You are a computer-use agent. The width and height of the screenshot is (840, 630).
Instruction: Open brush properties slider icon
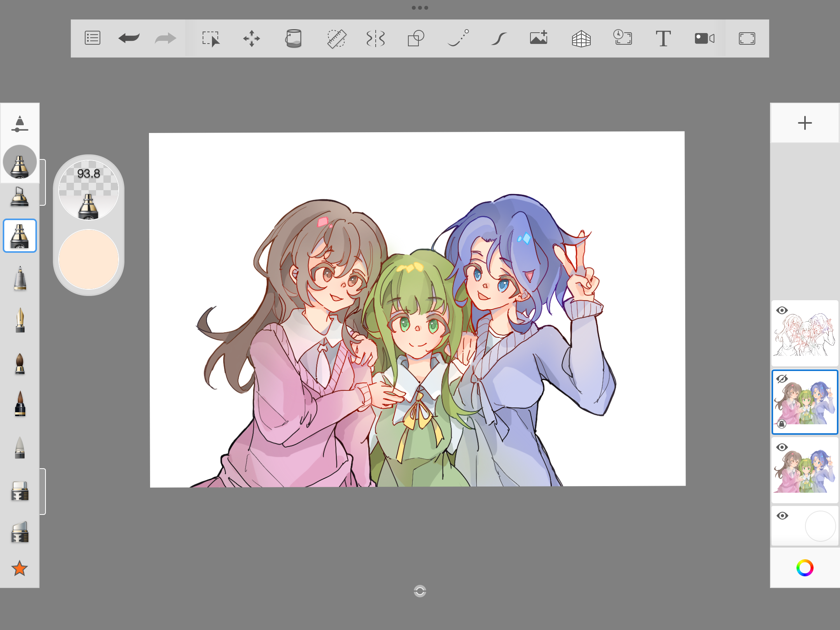click(x=20, y=124)
